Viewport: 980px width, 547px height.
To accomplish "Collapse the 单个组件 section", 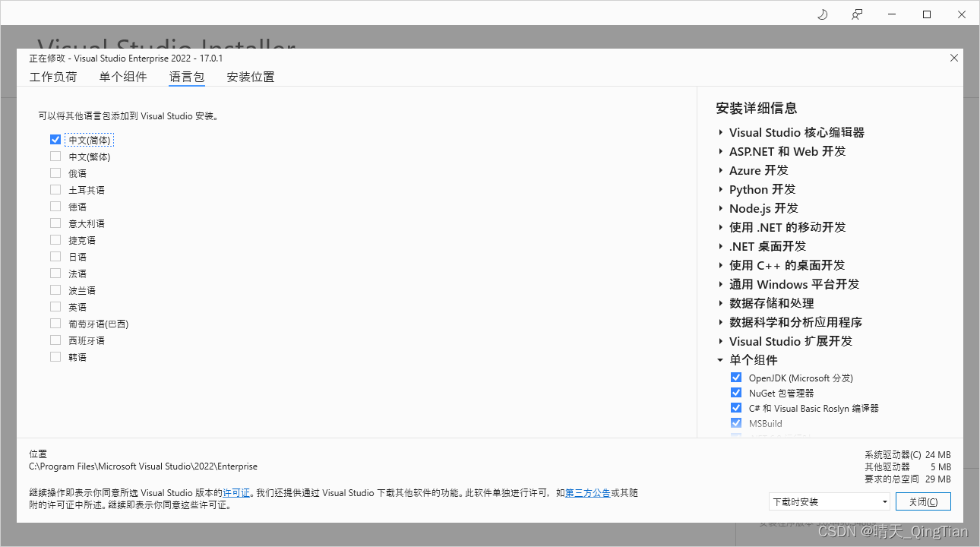I will pos(720,359).
